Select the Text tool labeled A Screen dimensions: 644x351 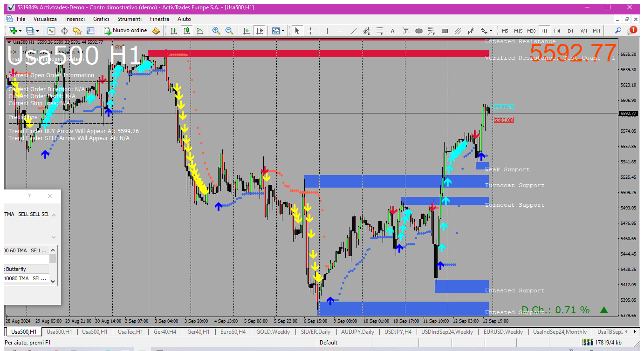click(393, 31)
